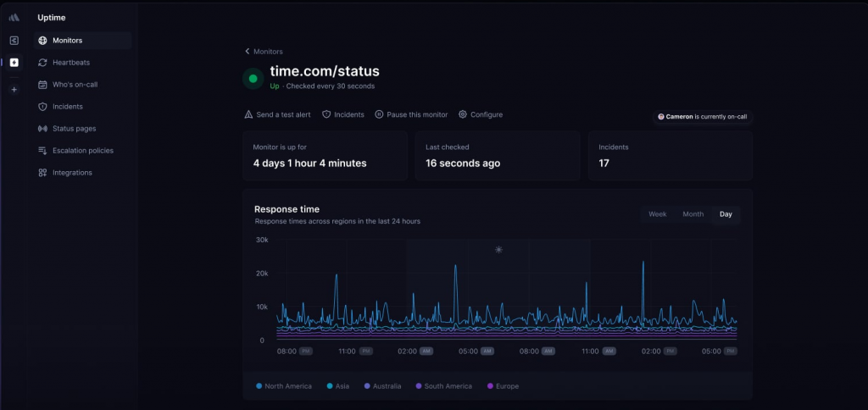
Task: Click the Escalation policies icon
Action: coord(43,151)
